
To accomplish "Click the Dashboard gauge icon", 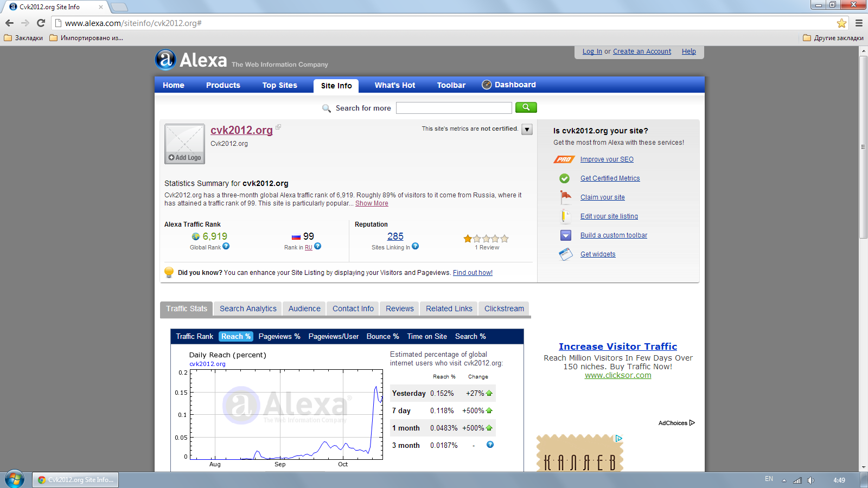I will (487, 85).
